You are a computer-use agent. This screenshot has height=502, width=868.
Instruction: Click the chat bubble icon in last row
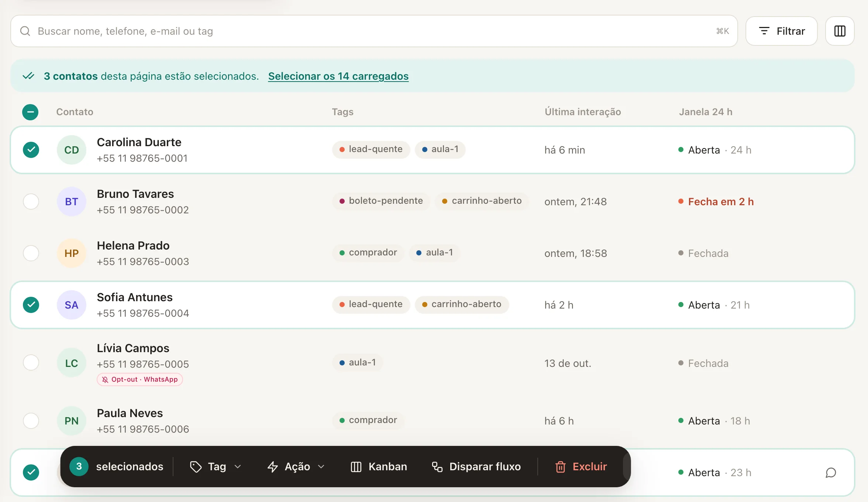click(831, 472)
